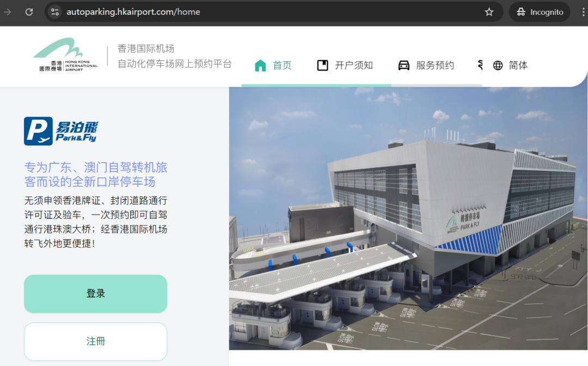The image size is (588, 366).
Task: Click the car icon beside 服务预约
Action: (403, 65)
